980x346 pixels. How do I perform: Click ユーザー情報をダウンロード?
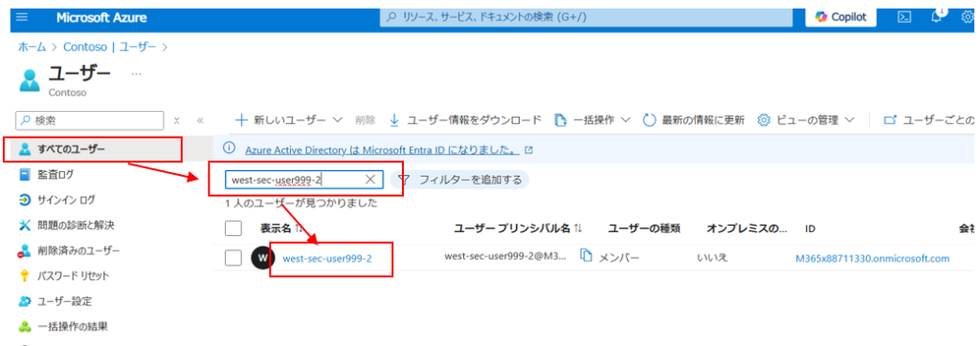click(x=465, y=119)
